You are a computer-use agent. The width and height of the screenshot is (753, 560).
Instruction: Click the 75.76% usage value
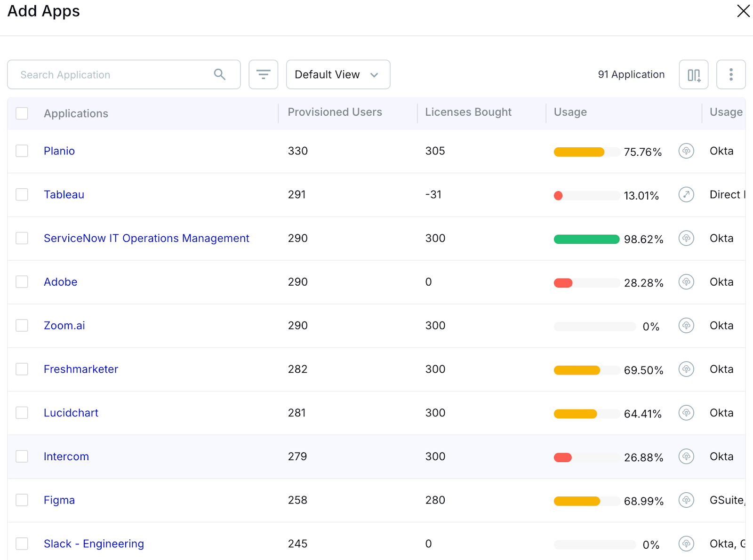tap(642, 152)
